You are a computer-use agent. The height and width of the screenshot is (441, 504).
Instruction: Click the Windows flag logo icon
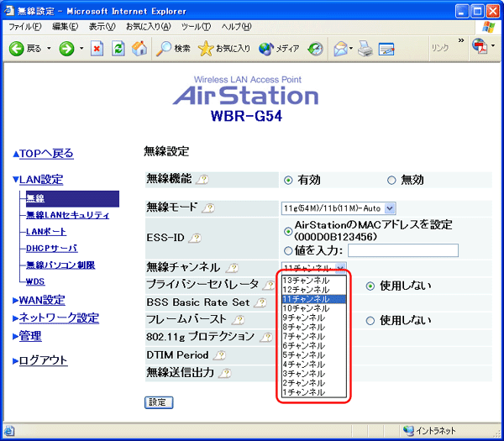tap(489, 28)
